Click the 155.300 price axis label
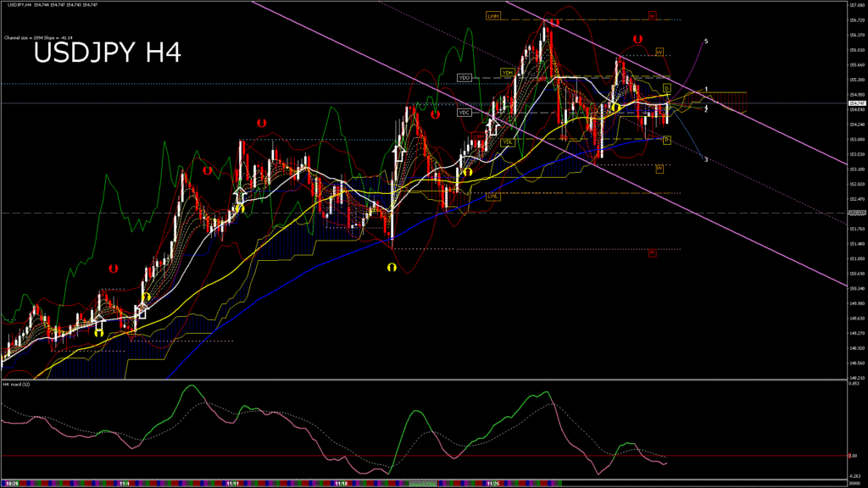Screen dimensions: 868x488 (857, 80)
